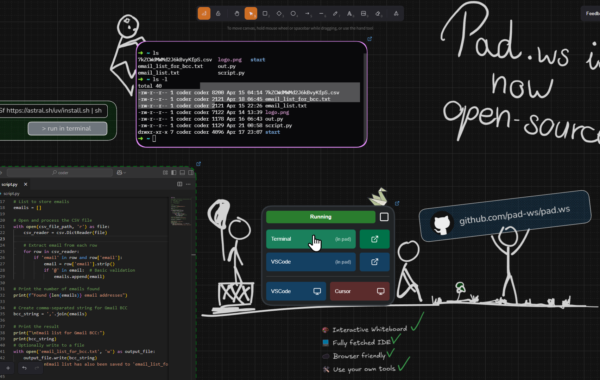Select the Hand panning tool
Image resolution: width=600 pixels, height=380 pixels.
(x=236, y=14)
